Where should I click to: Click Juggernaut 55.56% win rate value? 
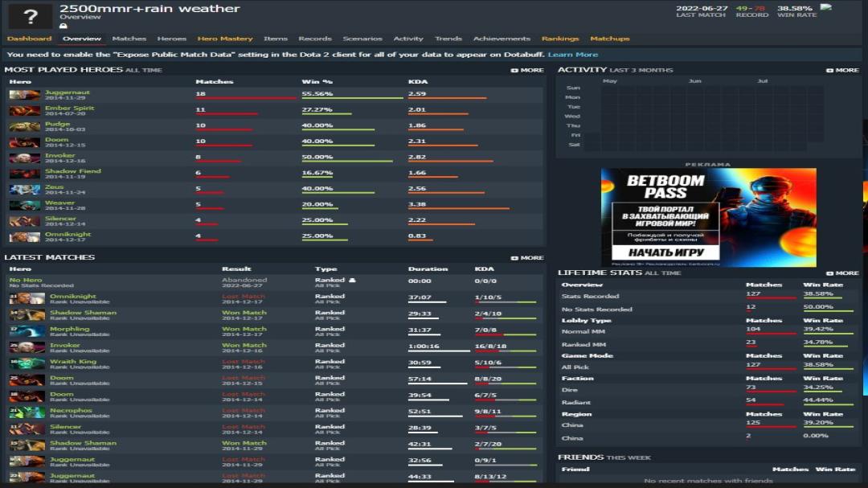click(317, 94)
